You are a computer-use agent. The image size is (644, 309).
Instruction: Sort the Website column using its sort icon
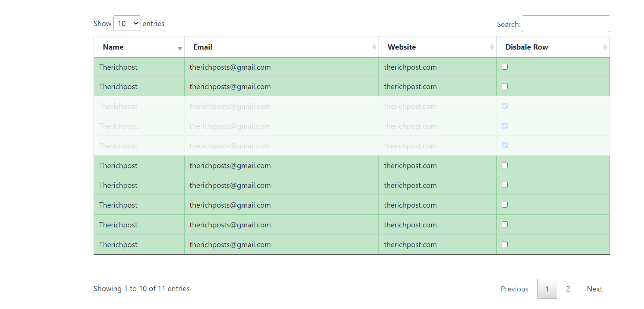[492, 47]
